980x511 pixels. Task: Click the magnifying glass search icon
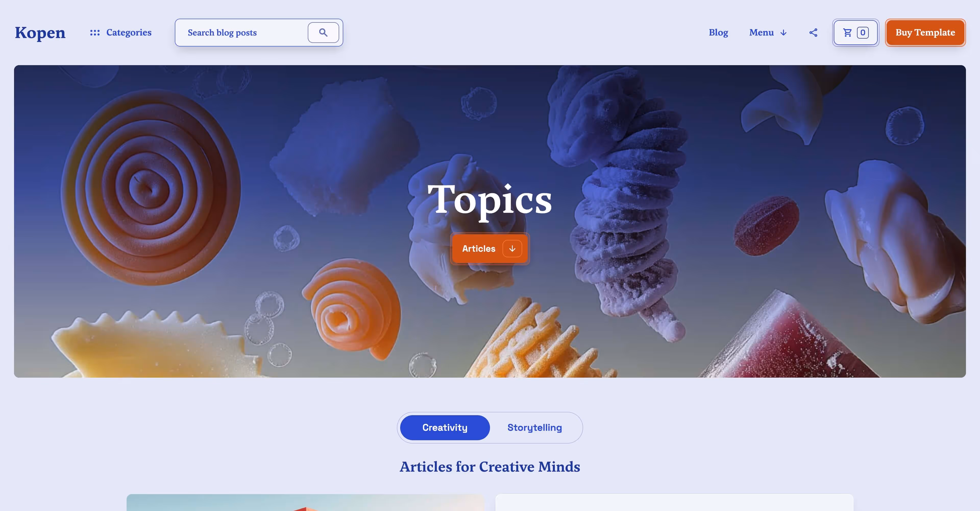[x=323, y=32]
